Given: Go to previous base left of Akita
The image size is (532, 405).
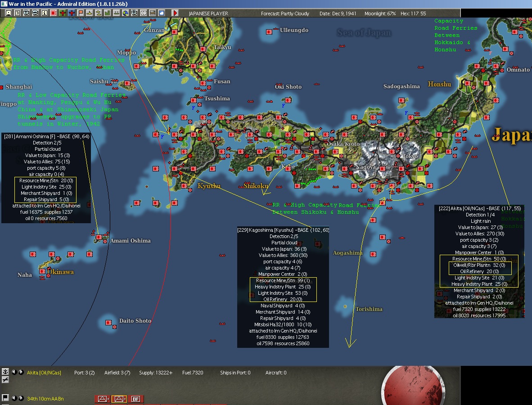Looking at the screenshot, I should coord(14,372).
